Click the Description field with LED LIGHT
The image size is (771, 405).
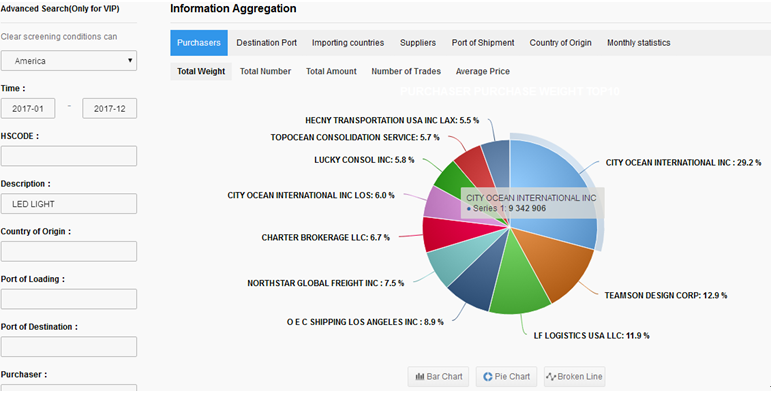click(x=69, y=204)
